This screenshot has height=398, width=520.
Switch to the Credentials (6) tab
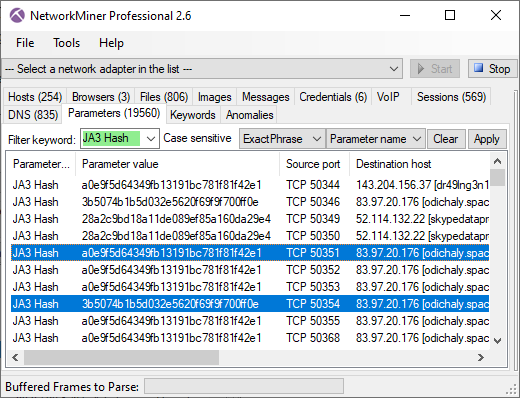pyautogui.click(x=333, y=97)
